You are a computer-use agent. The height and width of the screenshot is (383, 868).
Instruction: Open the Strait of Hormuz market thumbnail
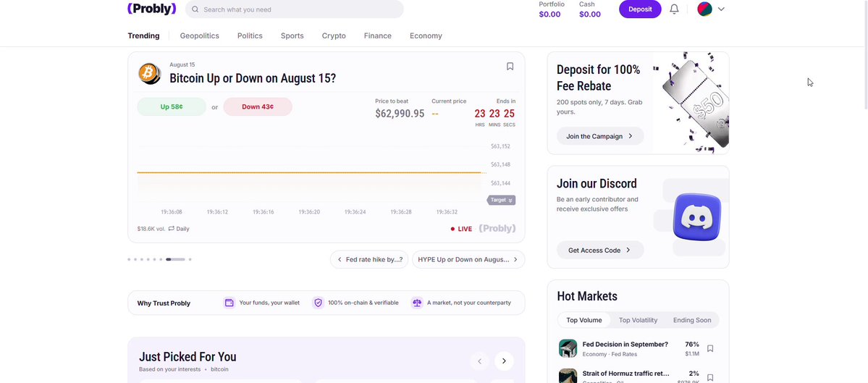(x=568, y=376)
